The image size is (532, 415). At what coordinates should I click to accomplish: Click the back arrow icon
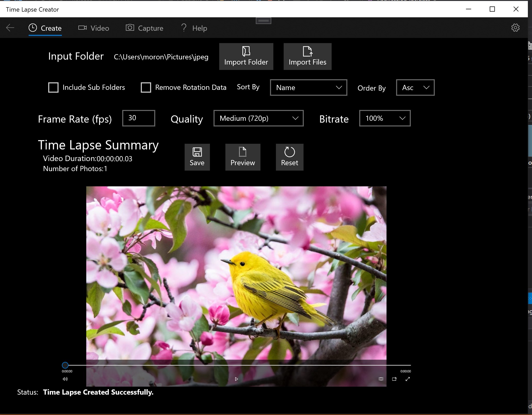10,28
